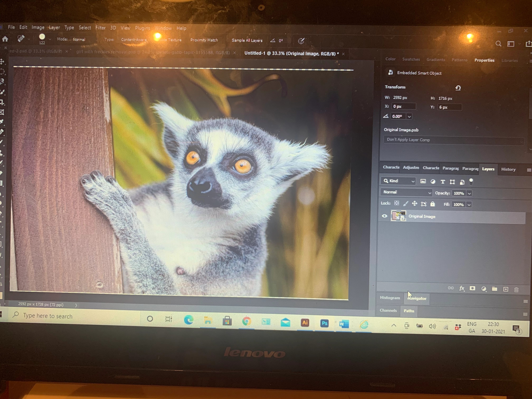Viewport: 532px width, 399px height.
Task: Create new fill or adjustment layer
Action: pos(484,289)
